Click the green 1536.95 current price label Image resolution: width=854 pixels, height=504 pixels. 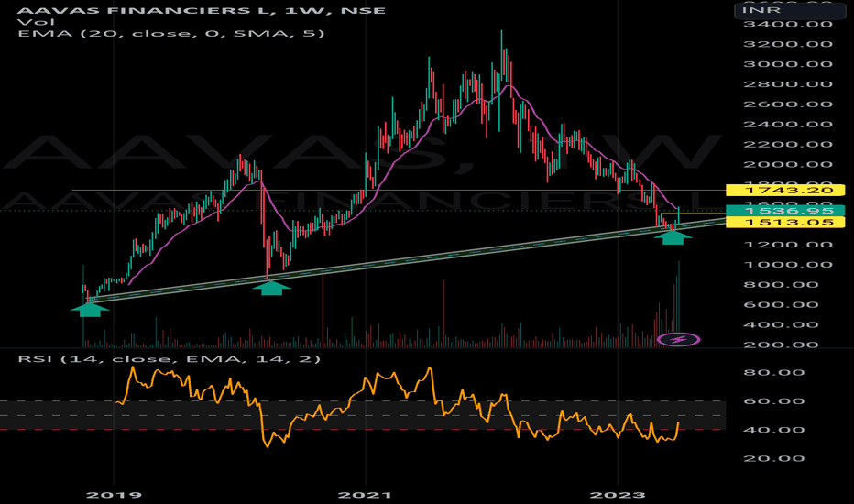tap(785, 211)
